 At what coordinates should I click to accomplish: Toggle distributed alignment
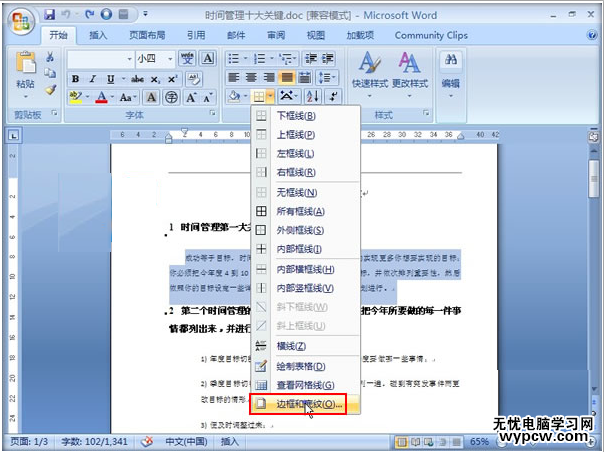click(305, 77)
